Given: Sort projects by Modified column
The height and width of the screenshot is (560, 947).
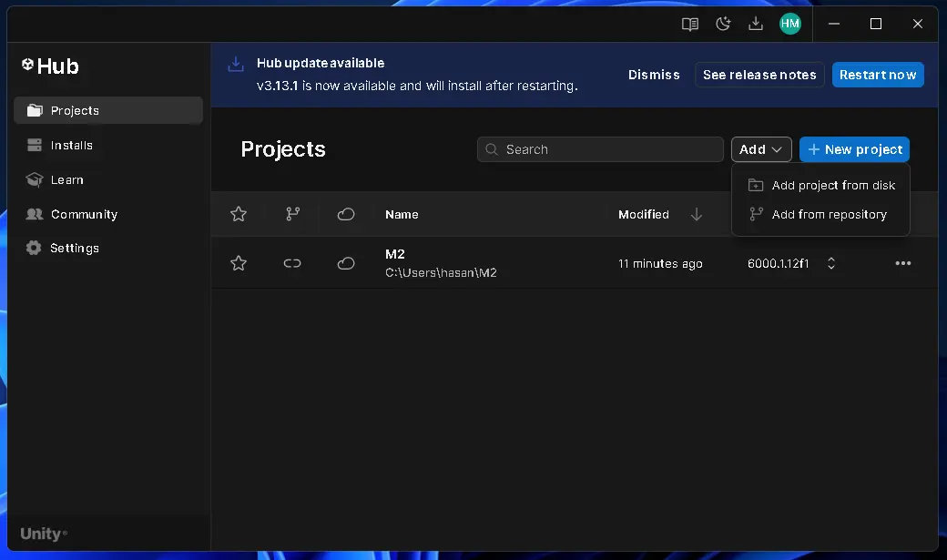Looking at the screenshot, I should pyautogui.click(x=643, y=215).
